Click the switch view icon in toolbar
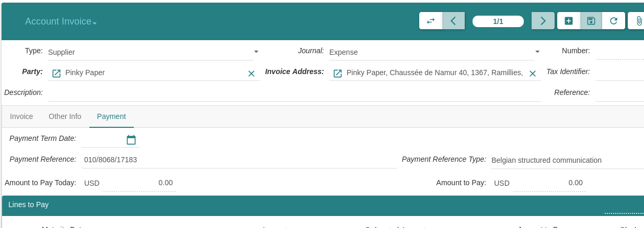The width and height of the screenshot is (644, 228). [431, 21]
